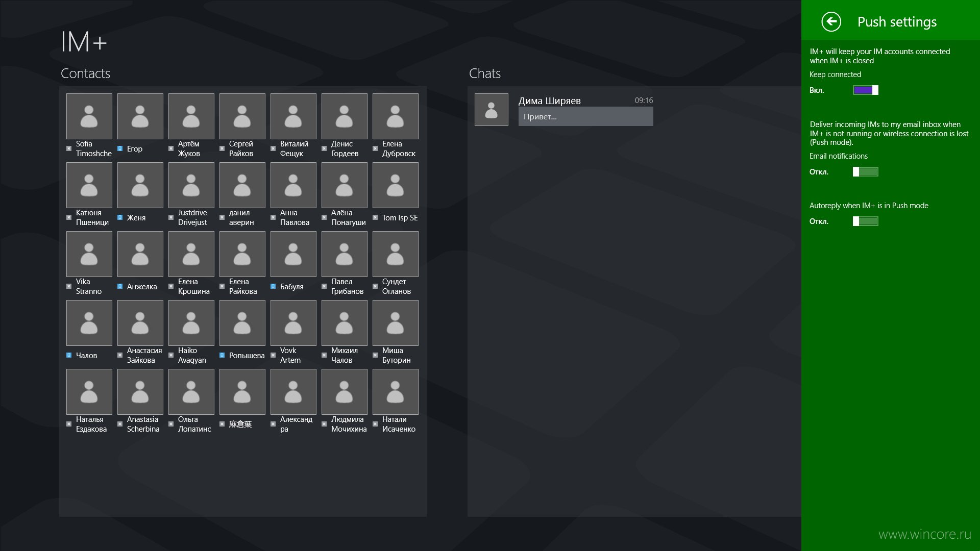
Task: Select the Александра contact avatar
Action: click(293, 392)
